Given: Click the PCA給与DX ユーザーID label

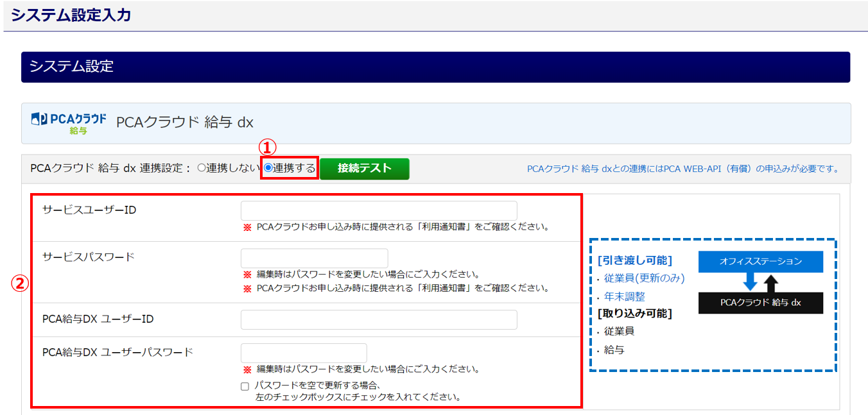Looking at the screenshot, I should click(98, 319).
